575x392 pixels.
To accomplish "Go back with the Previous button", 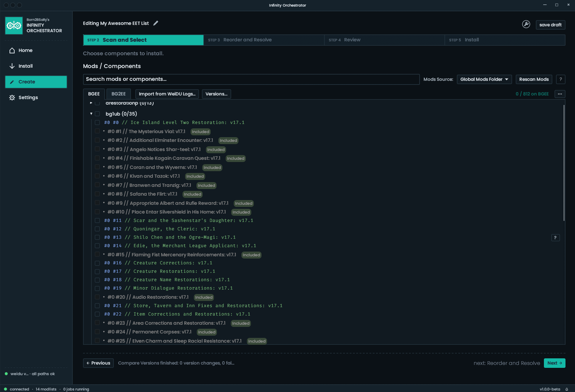I will pos(98,363).
